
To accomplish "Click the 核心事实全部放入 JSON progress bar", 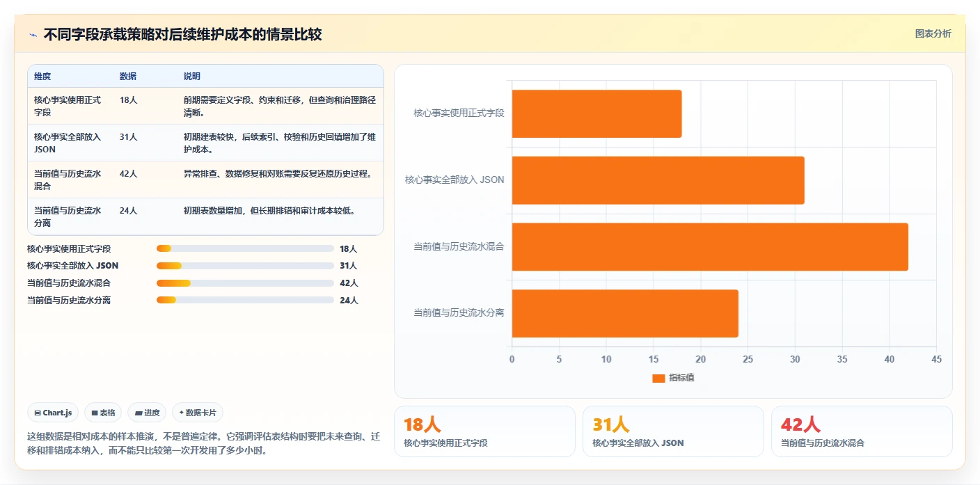I will (x=245, y=266).
